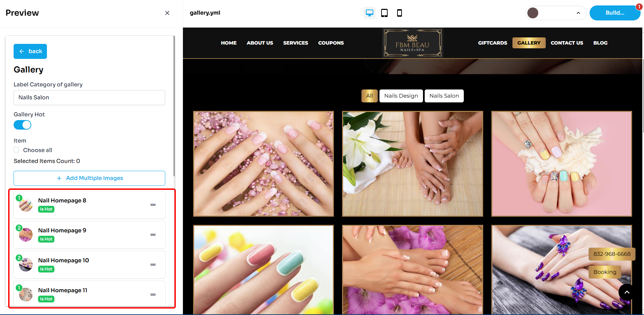Close the Preview panel
Screen dimensions: 644x315
pyautogui.click(x=167, y=13)
